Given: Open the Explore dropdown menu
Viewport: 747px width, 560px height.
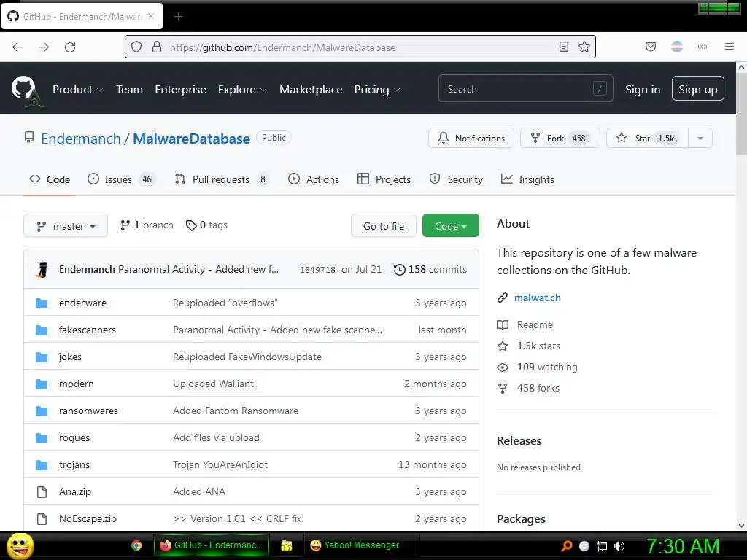Looking at the screenshot, I should (x=242, y=89).
